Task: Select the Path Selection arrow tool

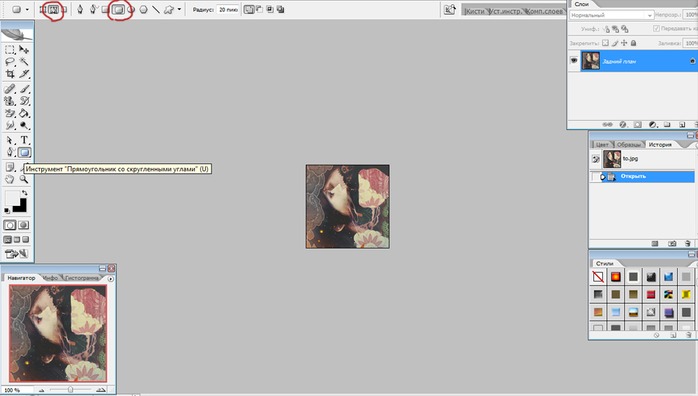Action: coord(10,141)
